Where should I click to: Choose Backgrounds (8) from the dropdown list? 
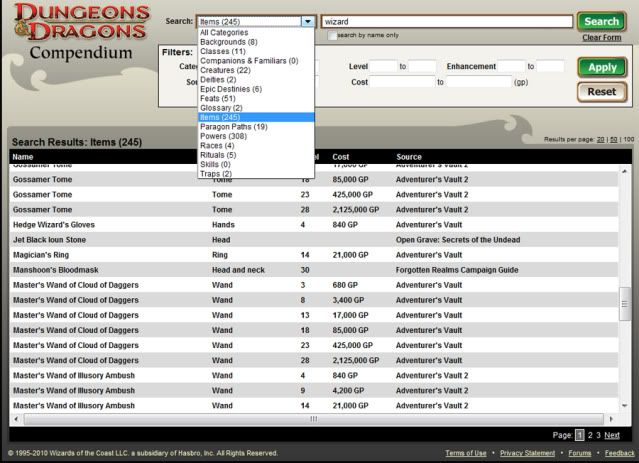pyautogui.click(x=229, y=42)
